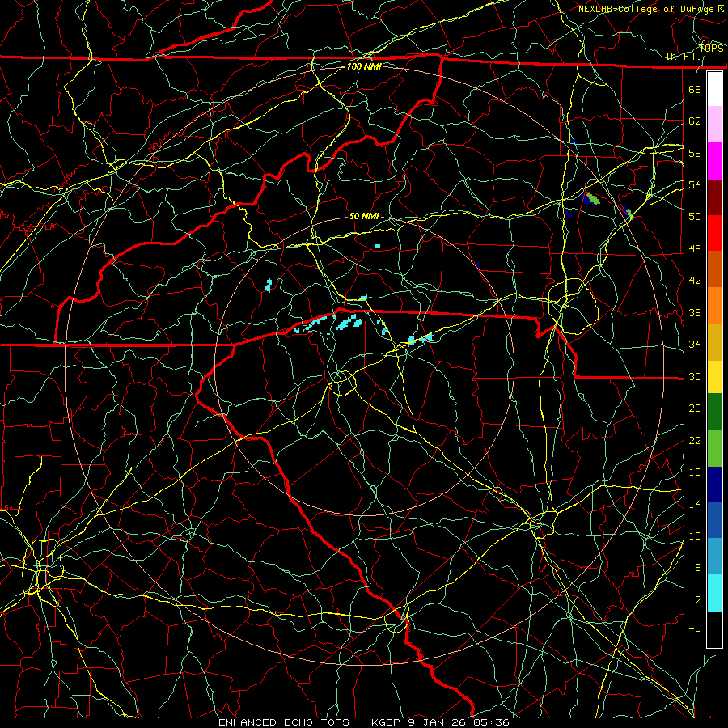Click the green echo cell near the northeast
This screenshot has height=728, width=728.
[x=592, y=200]
